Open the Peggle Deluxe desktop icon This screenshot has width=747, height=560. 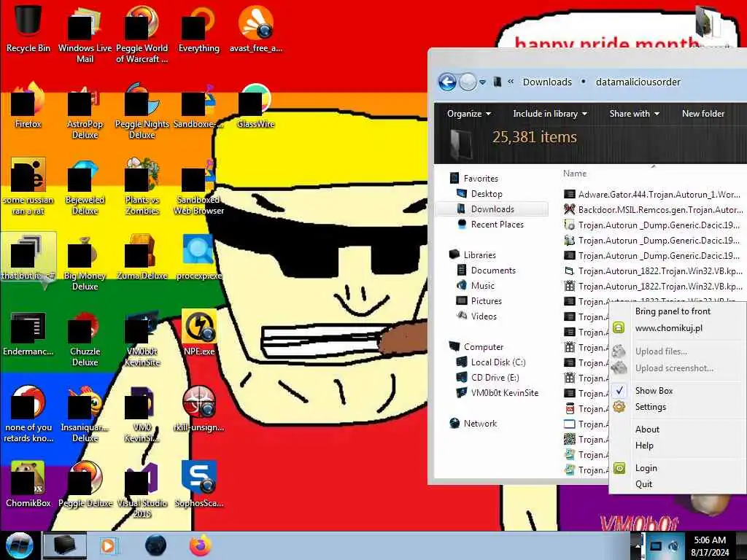[x=85, y=484]
